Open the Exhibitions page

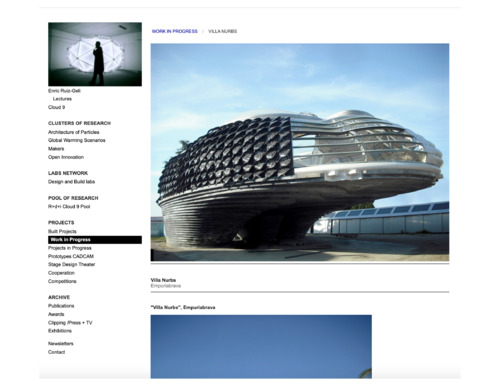tap(60, 331)
